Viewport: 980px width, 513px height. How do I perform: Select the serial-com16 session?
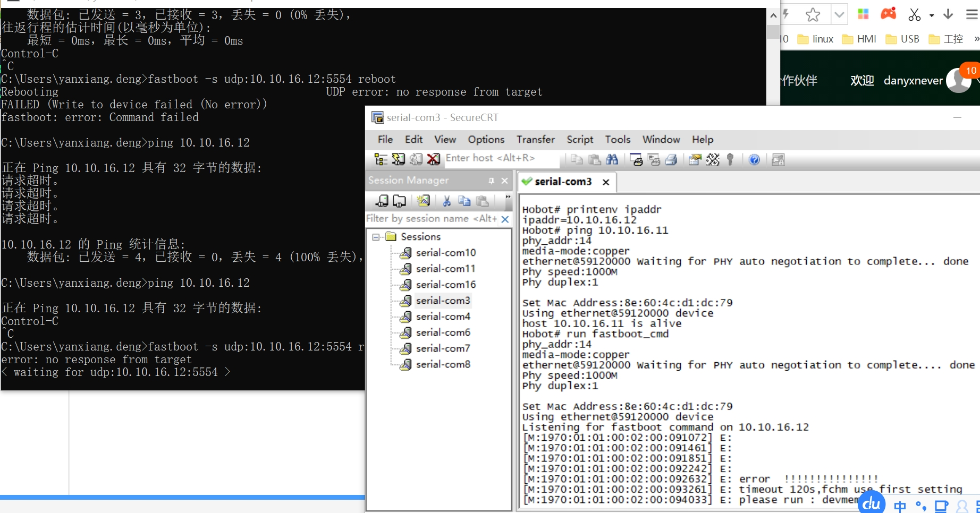[445, 285]
